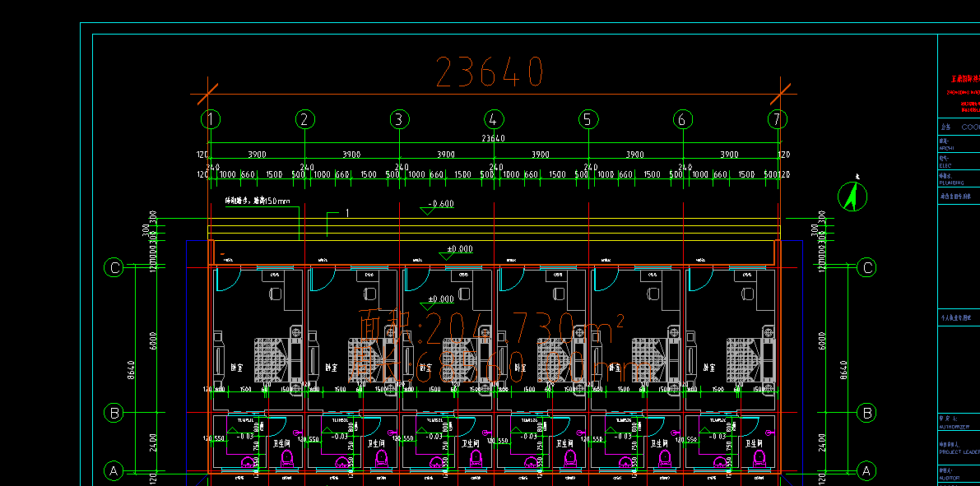Image resolution: width=980 pixels, height=486 pixels.
Task: Pick the right axis bubble B
Action: (867, 413)
